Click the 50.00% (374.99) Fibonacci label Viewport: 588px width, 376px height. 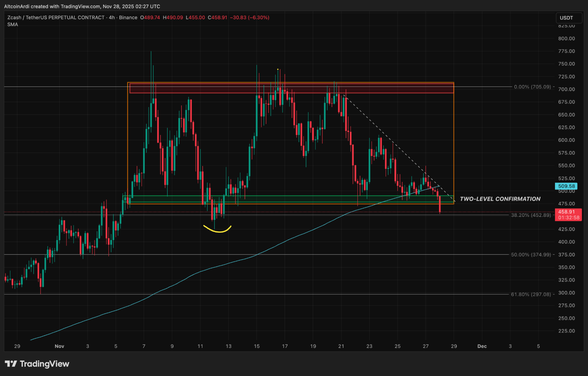click(531, 254)
